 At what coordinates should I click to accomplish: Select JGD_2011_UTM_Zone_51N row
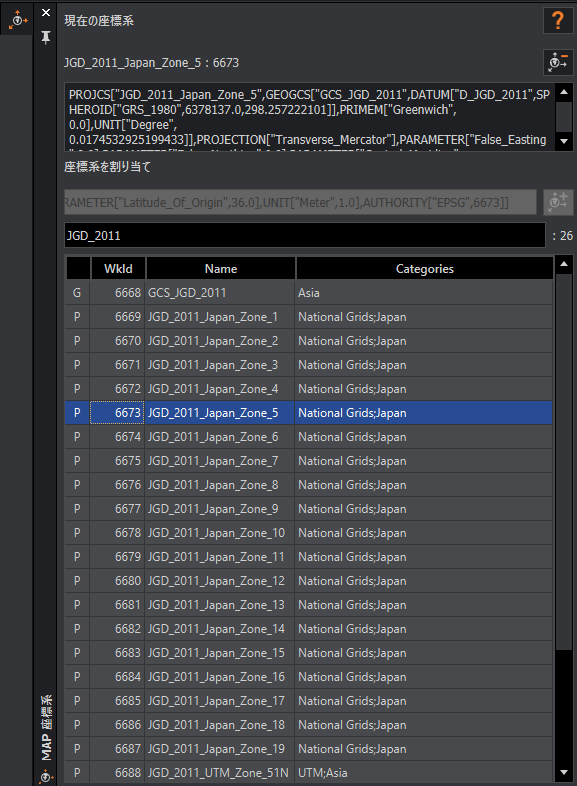pyautogui.click(x=309, y=772)
